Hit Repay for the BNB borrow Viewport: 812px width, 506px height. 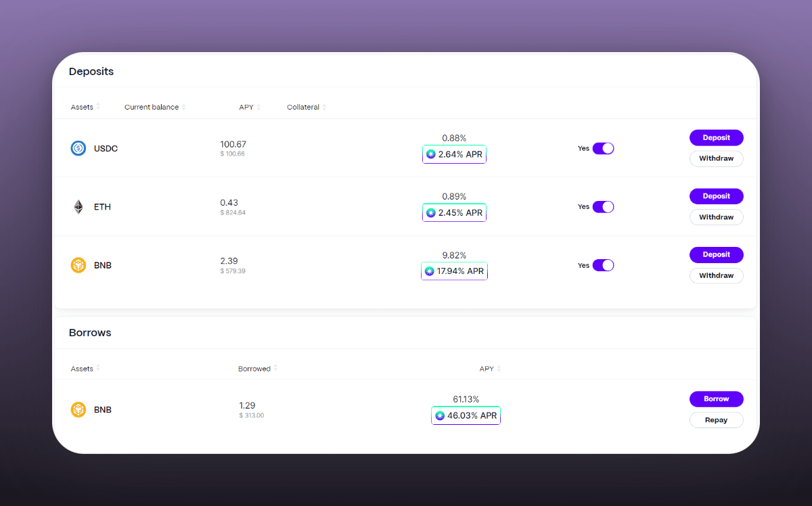tap(716, 420)
